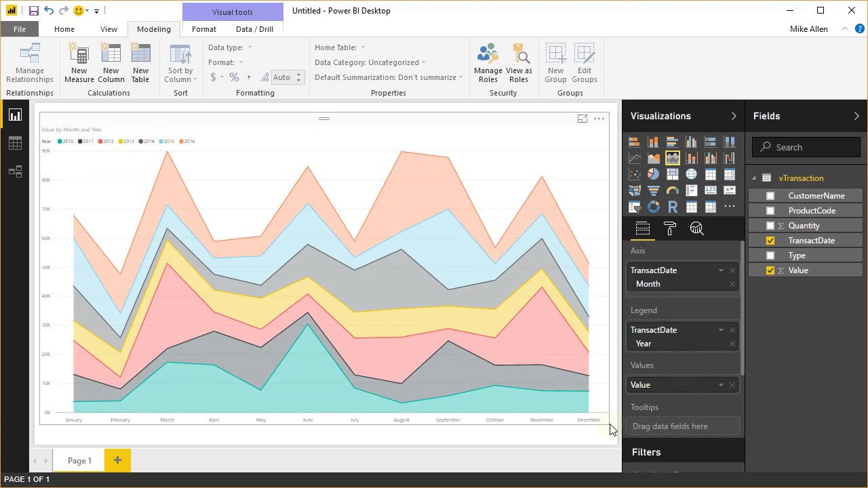Screen dimensions: 868x488
Task: Uncheck the Value field checkbox
Action: [770, 270]
